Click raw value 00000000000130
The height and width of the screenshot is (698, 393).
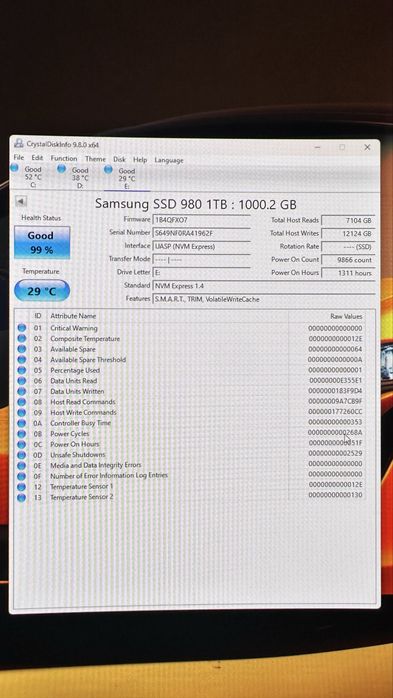[336, 495]
